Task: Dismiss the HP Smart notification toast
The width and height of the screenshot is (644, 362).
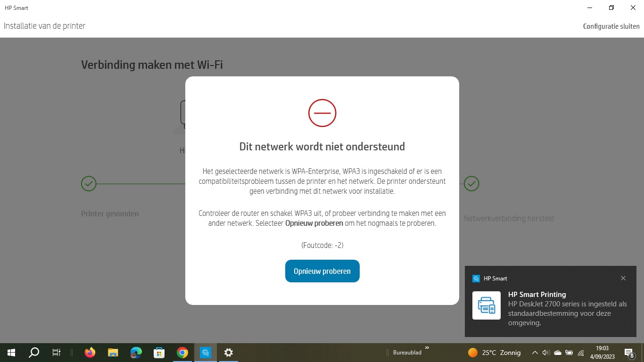Action: pyautogui.click(x=623, y=278)
